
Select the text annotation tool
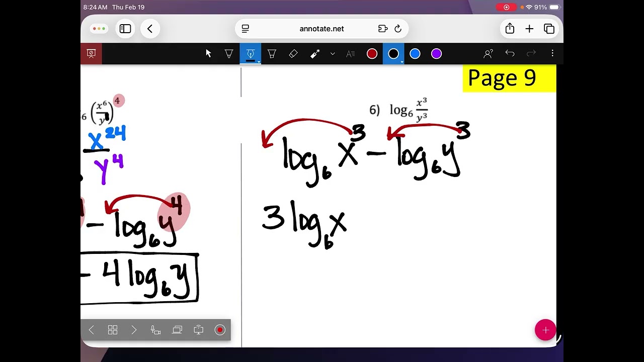coord(351,54)
